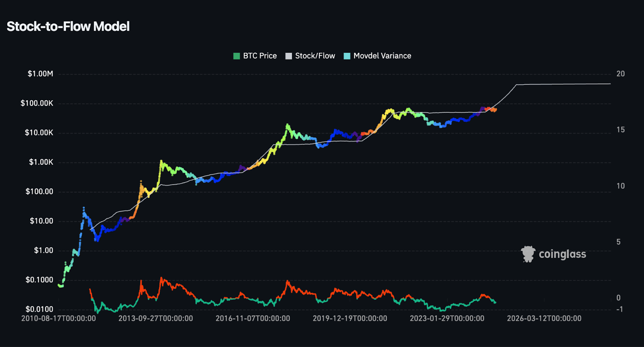The height and width of the screenshot is (347, 644).
Task: Toggle the Movdel Variance legend entry
Action: tap(378, 56)
